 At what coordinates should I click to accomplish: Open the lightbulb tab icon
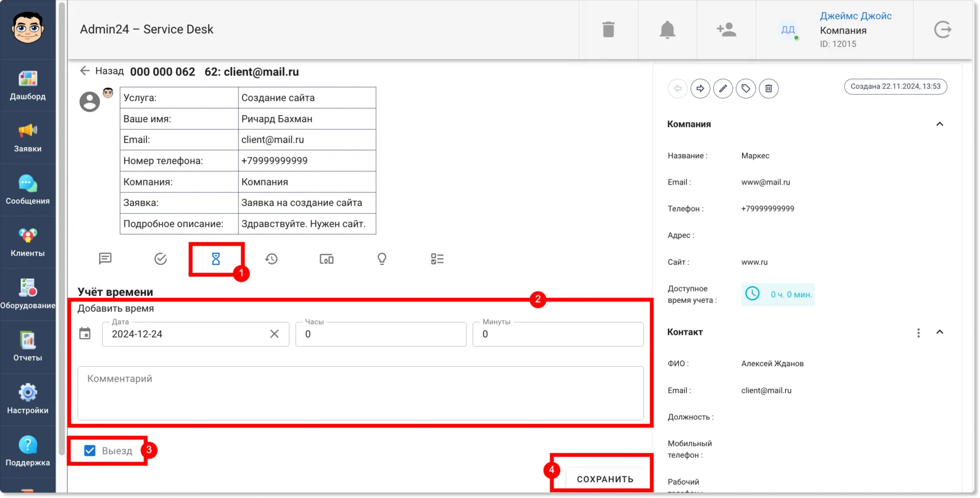click(382, 259)
